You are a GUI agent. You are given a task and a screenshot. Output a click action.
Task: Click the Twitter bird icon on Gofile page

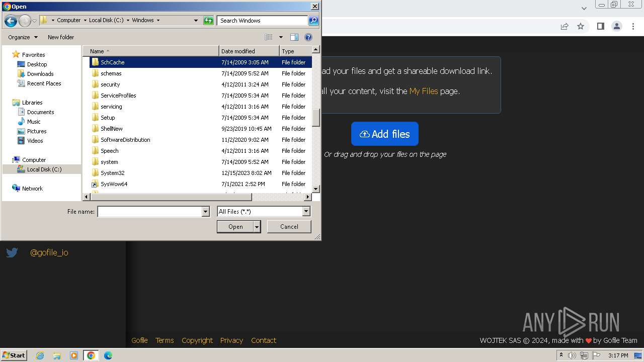(12, 252)
